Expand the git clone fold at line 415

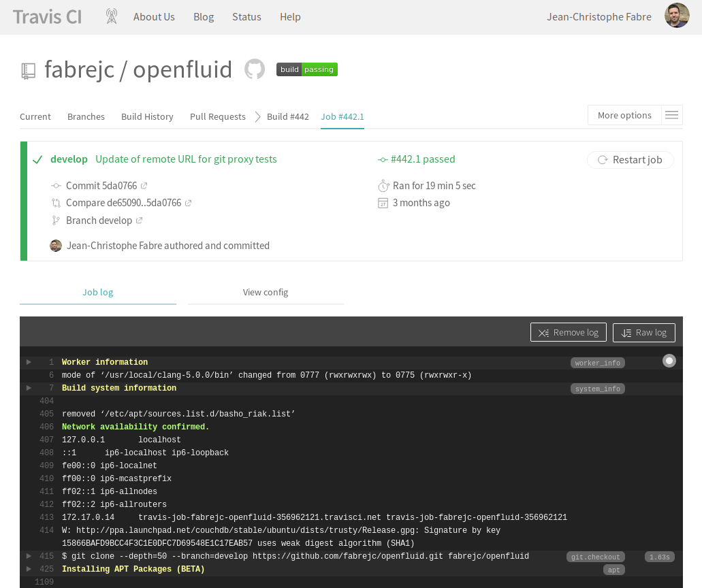[29, 556]
